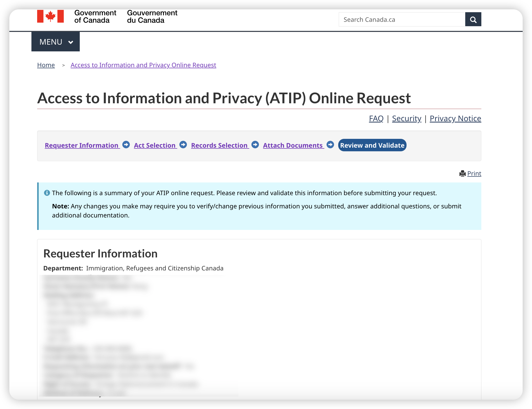Click the Home breadcrumb link
The height and width of the screenshot is (409, 532).
pyautogui.click(x=46, y=65)
